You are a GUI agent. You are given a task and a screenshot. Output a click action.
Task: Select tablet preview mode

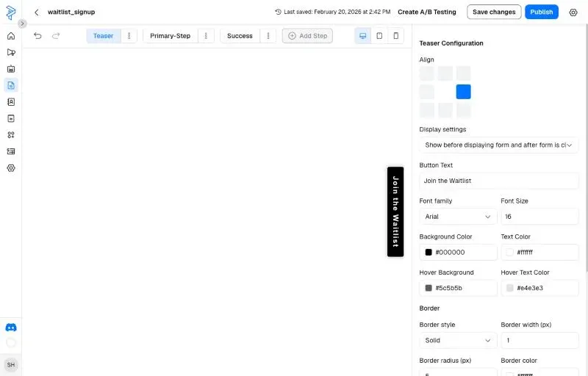pos(379,36)
